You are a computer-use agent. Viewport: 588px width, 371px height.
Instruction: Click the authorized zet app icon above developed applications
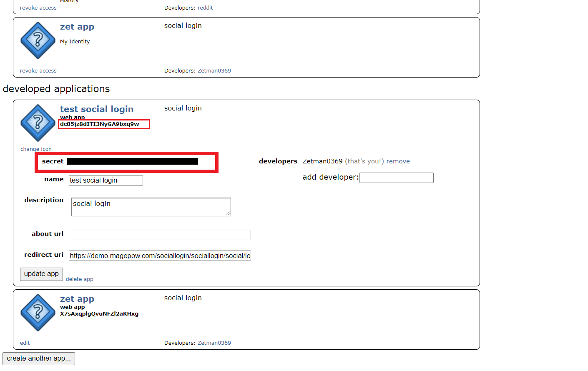pos(38,40)
